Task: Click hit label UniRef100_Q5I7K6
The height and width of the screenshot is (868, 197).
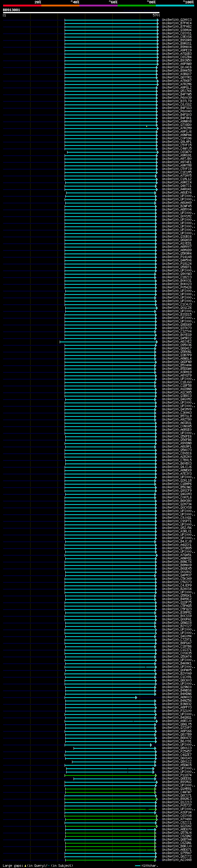Action: [177, 91]
